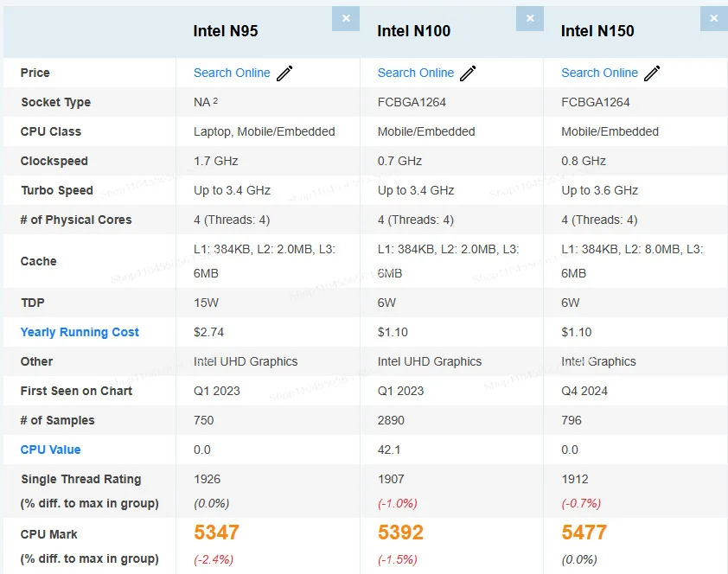The image size is (728, 574).
Task: Select the Intel N95 column heading
Action: [x=226, y=31]
